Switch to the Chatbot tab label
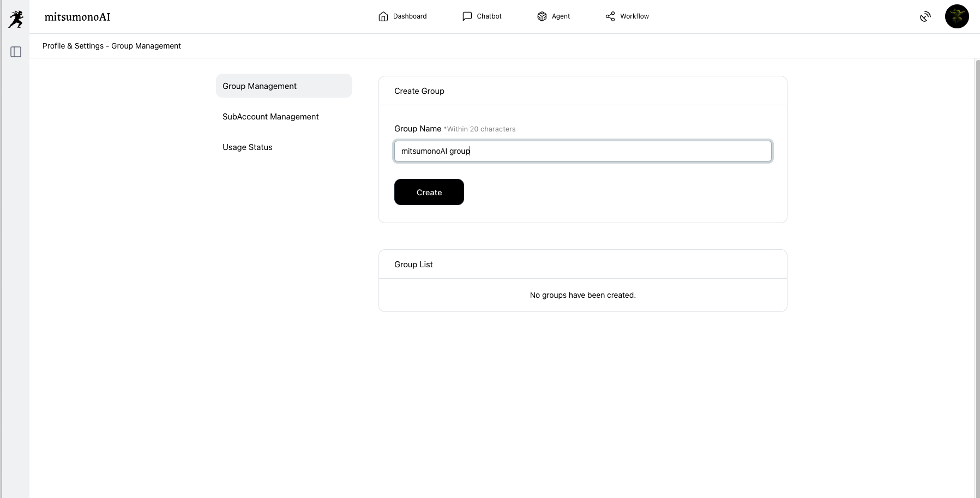Viewport: 980px width, 498px height. click(x=489, y=16)
